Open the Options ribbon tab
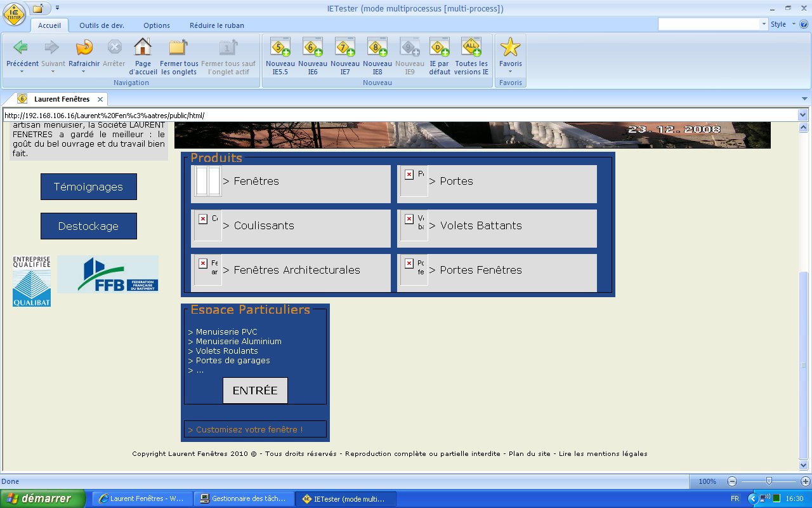The width and height of the screenshot is (812, 508). [x=157, y=25]
